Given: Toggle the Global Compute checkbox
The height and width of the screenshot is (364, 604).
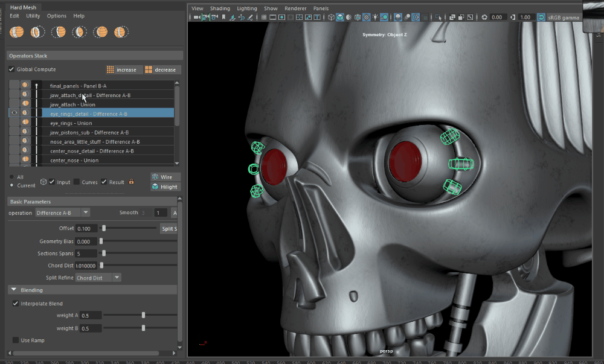Looking at the screenshot, I should (x=11, y=69).
